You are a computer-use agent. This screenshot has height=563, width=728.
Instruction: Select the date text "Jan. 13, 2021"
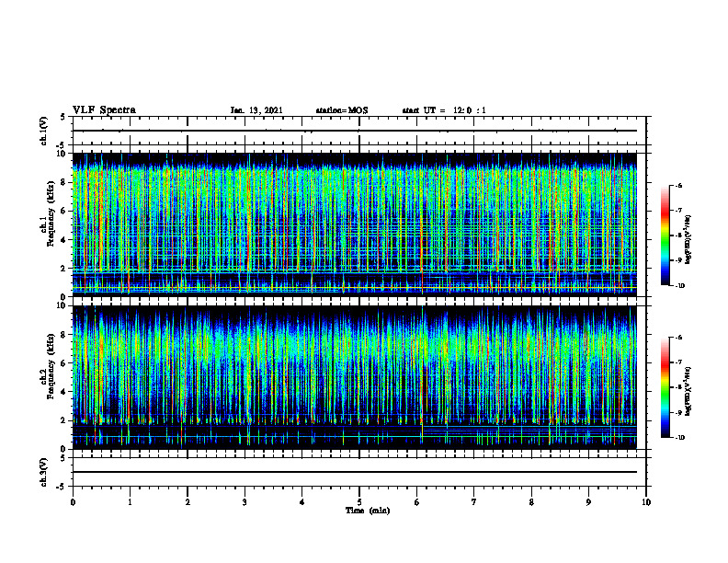(256, 110)
